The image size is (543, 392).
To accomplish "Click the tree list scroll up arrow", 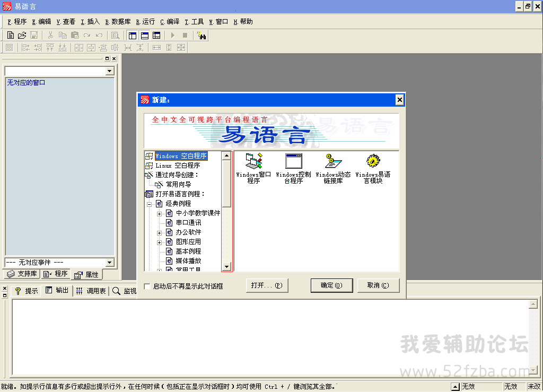I will tap(226, 156).
